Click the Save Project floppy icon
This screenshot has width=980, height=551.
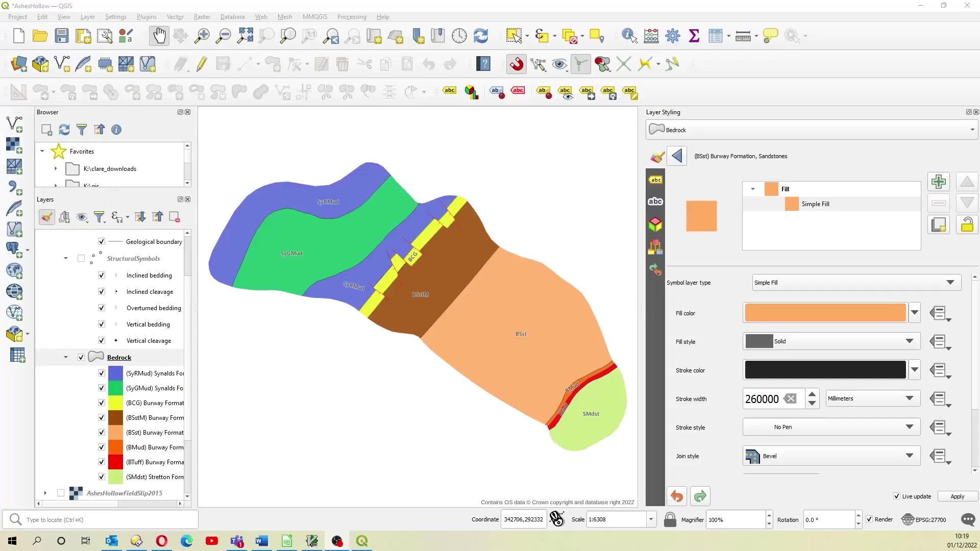coord(62,36)
